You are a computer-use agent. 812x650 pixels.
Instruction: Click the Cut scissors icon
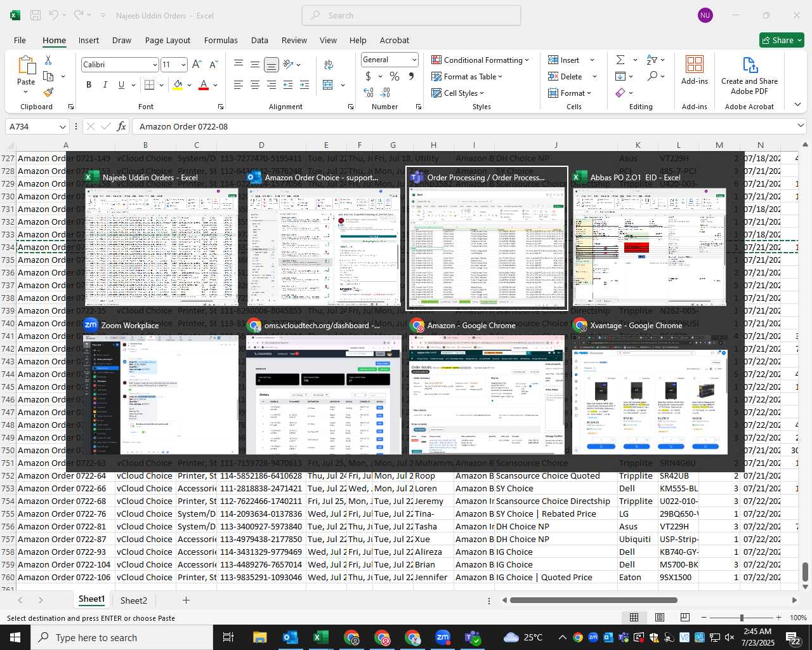pyautogui.click(x=48, y=60)
